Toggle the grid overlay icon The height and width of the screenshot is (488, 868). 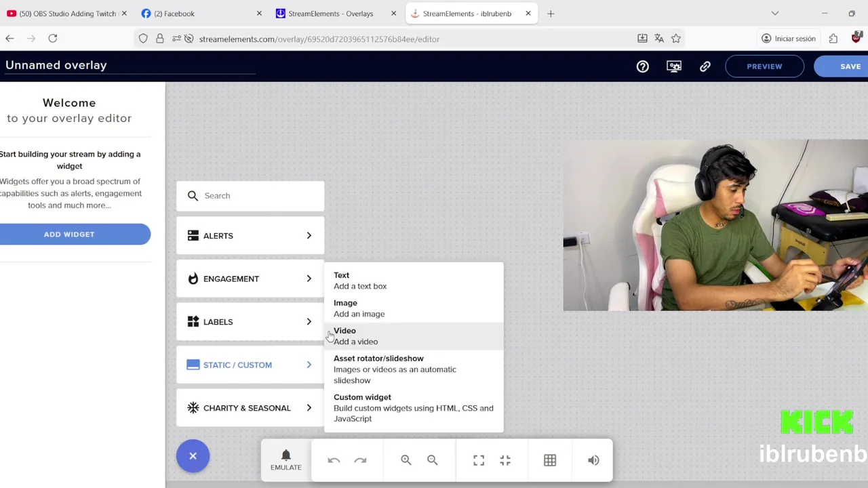(x=550, y=460)
